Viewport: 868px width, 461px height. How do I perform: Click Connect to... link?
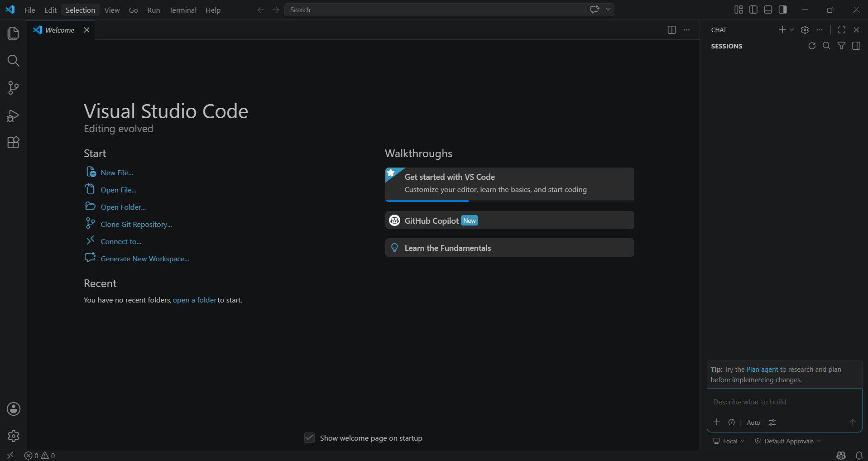(x=121, y=241)
